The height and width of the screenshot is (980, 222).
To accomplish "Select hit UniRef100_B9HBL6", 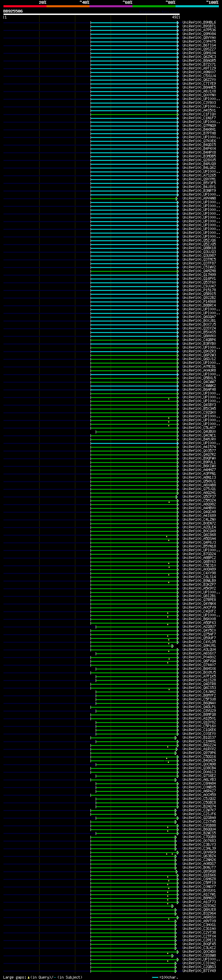I will 199,23.
